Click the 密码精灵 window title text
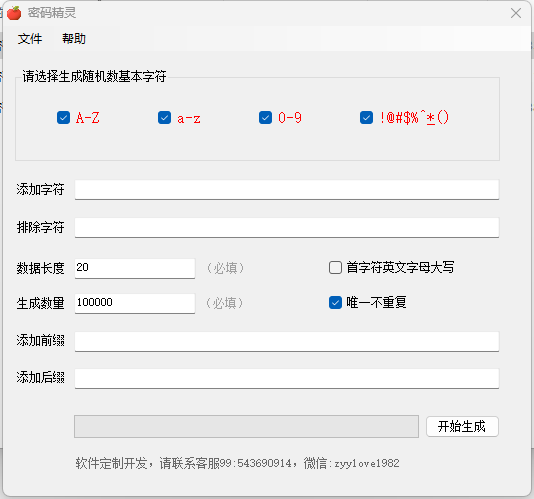This screenshot has height=499, width=534. [52, 13]
